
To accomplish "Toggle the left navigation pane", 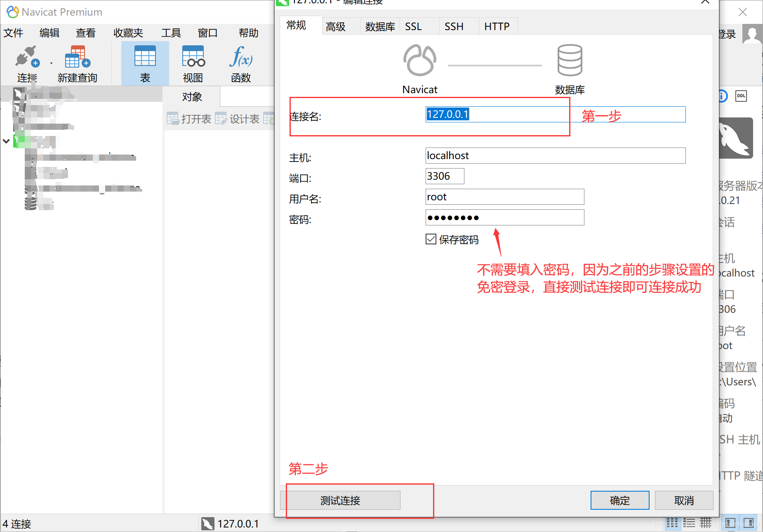I will 730,523.
